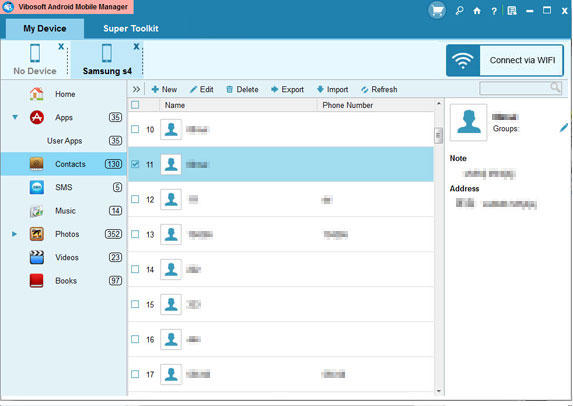This screenshot has height=406, width=573.
Task: Open the shopping cart icon
Action: (x=437, y=10)
